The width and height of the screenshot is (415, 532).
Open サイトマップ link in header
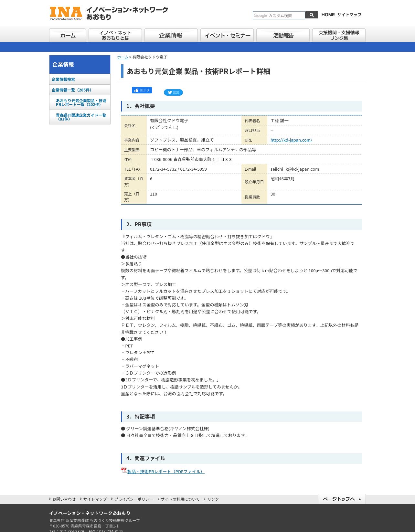(x=349, y=15)
